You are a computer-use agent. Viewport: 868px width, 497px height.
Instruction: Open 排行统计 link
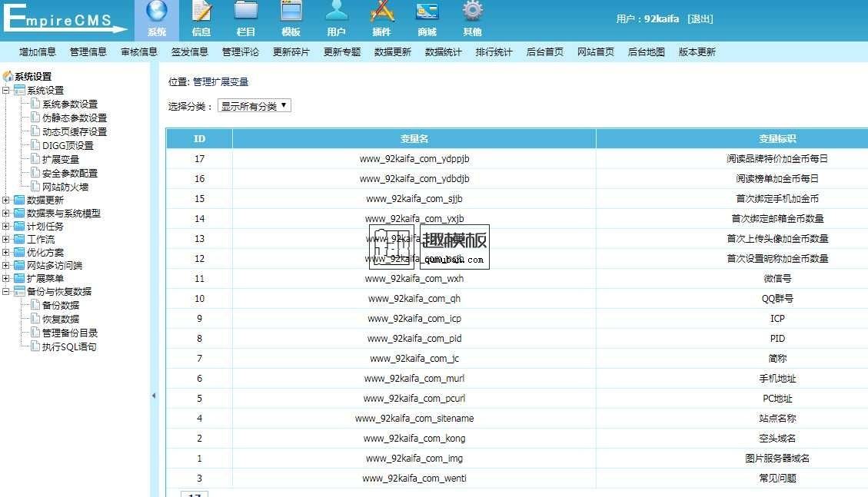494,52
